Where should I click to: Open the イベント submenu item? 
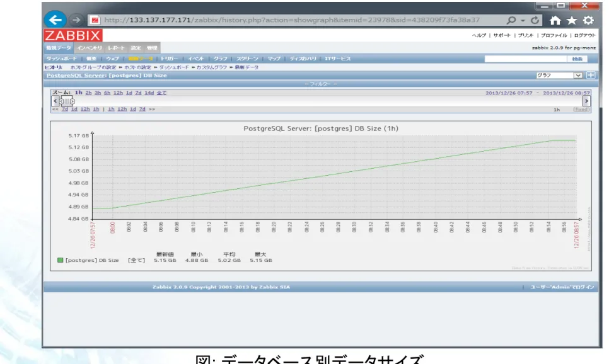pos(195,59)
